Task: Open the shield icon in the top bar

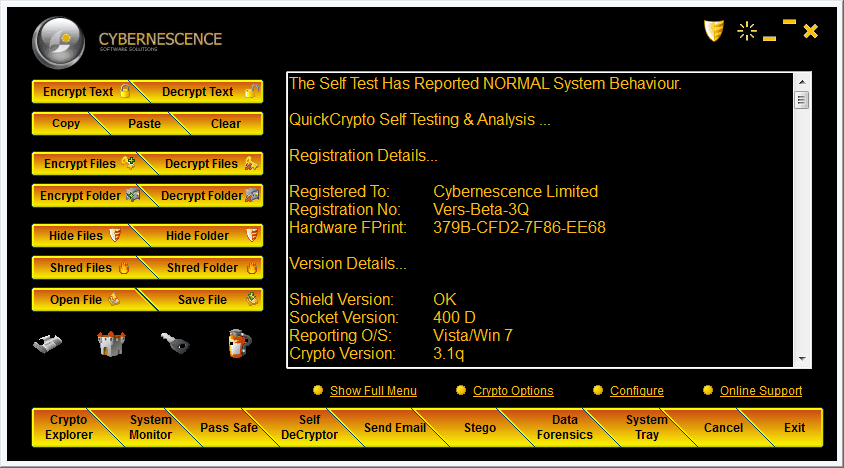Action: (x=714, y=31)
